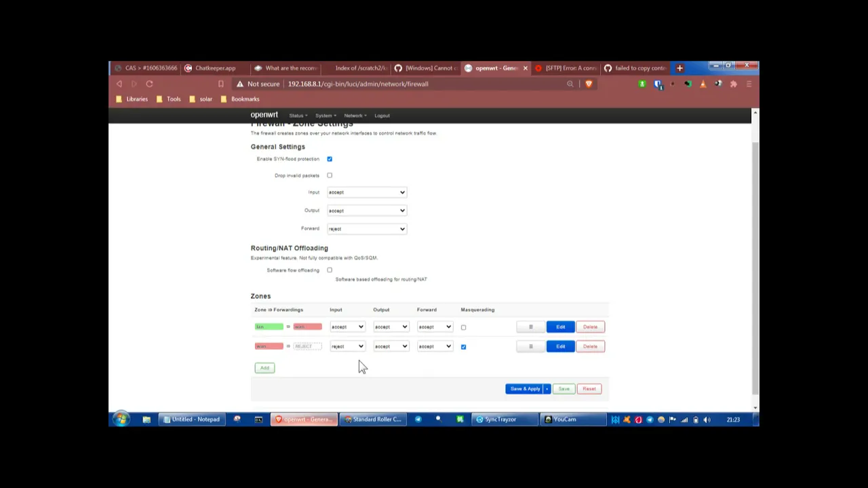The width and height of the screenshot is (868, 488).
Task: Click the drag handle for lan zone row
Action: 531,327
